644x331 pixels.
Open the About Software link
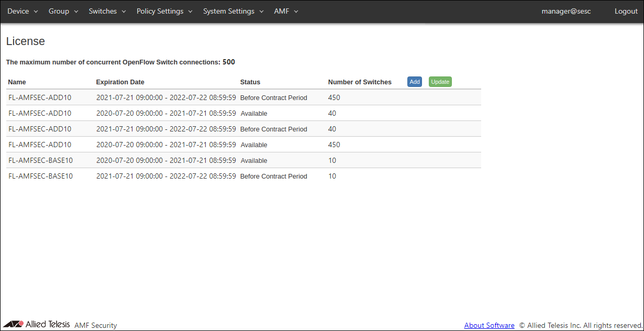(x=489, y=325)
